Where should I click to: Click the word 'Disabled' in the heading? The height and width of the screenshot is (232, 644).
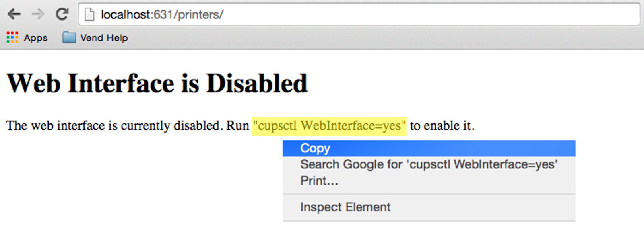pos(256,84)
